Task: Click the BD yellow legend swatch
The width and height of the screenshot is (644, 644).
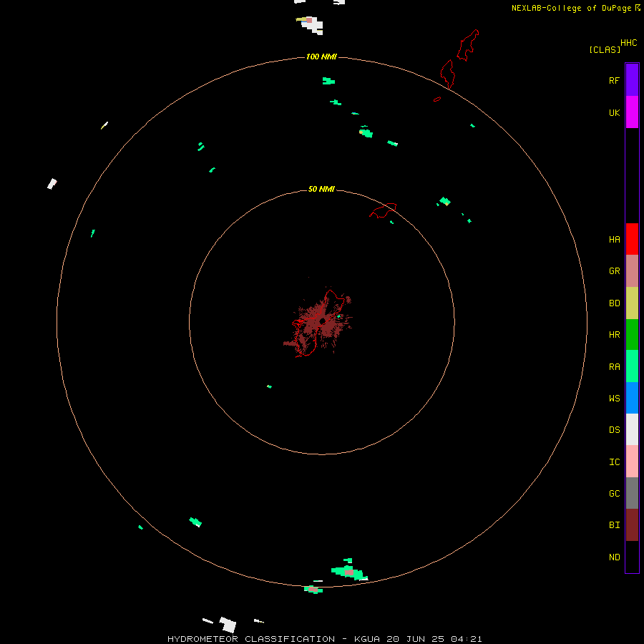Action: pos(632,303)
